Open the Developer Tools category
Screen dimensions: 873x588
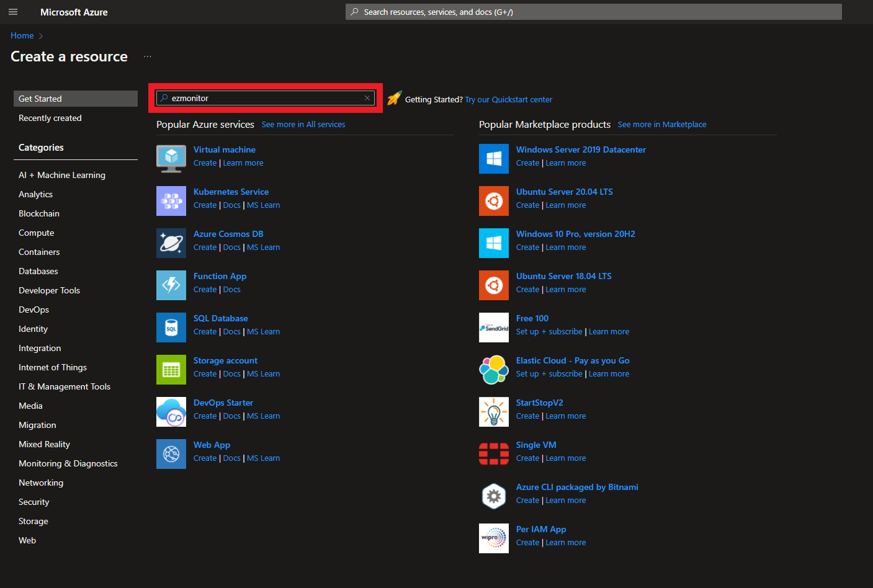[49, 290]
